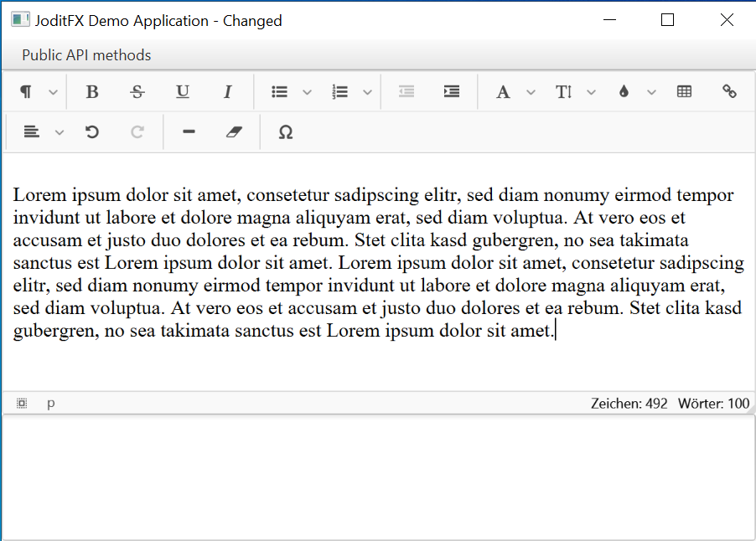Click the select-all icon in status bar

click(x=22, y=403)
